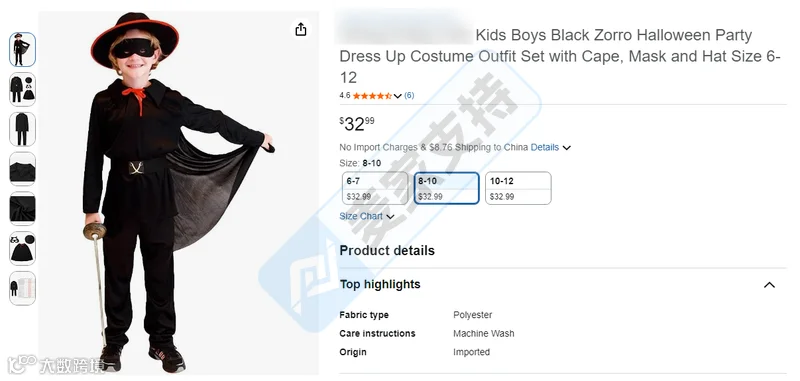Image resolution: width=800 pixels, height=381 pixels.
Task: Select second thumbnail showing costume set pieces
Action: point(22,89)
